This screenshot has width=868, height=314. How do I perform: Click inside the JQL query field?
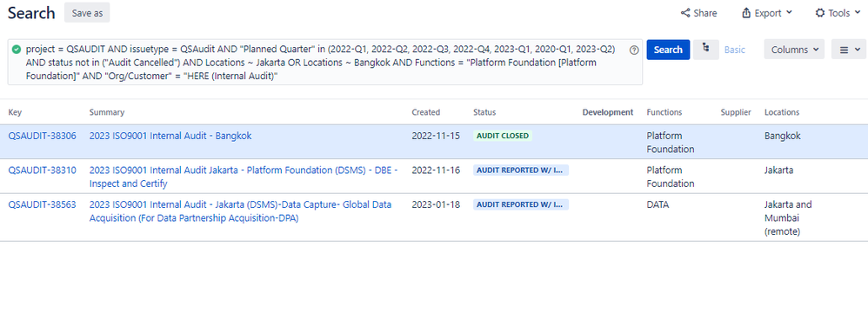[325, 62]
